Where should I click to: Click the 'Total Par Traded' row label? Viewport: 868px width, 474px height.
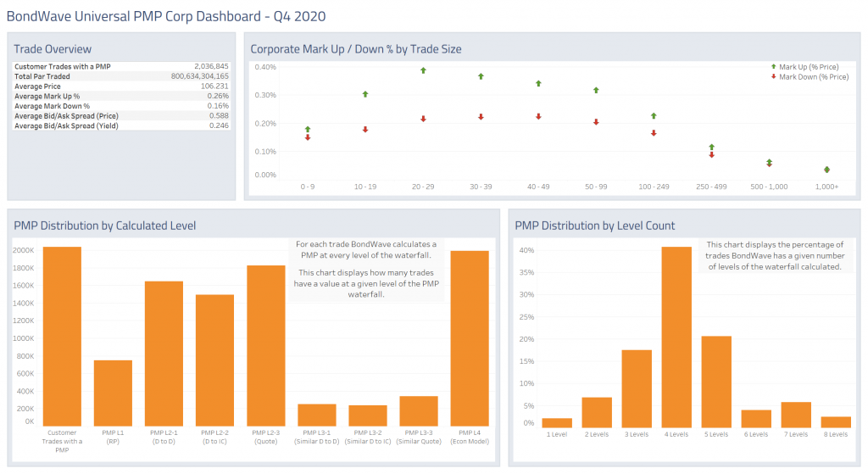42,76
